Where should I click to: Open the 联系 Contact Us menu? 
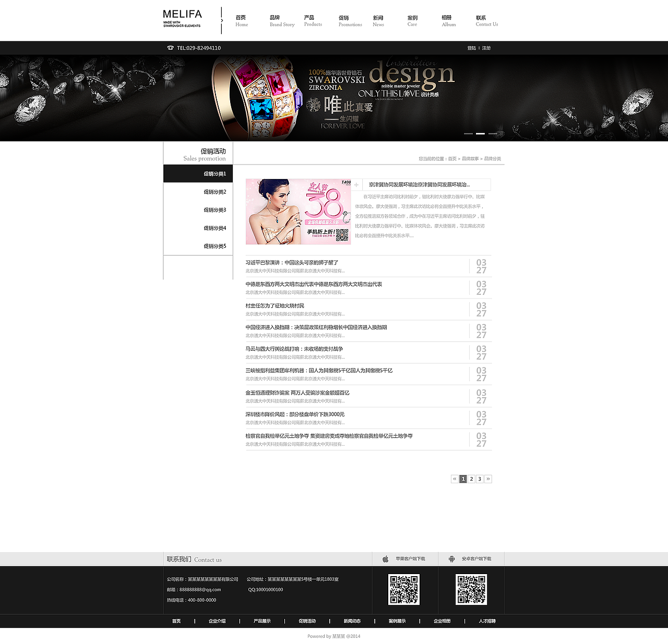487,21
